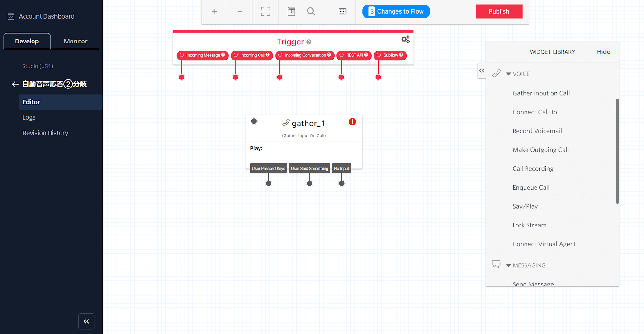Select Incoming Message connector endpoint dot
Screen dimensions: 644x334
click(182, 77)
